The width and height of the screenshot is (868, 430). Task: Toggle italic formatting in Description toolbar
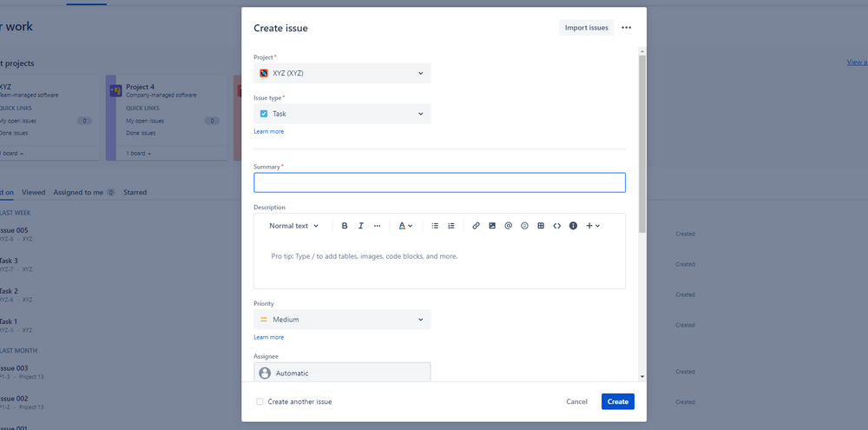pos(361,226)
